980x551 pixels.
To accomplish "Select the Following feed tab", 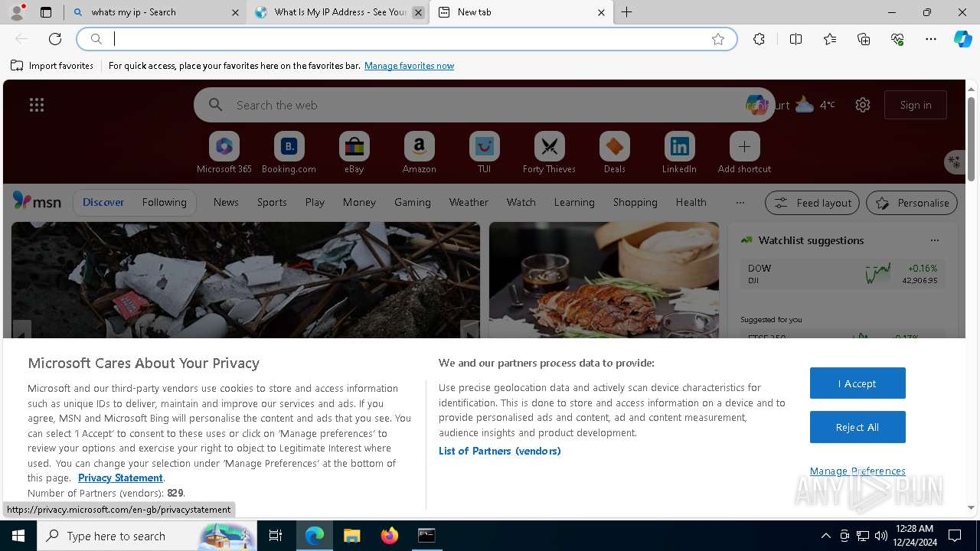I will pos(164,202).
